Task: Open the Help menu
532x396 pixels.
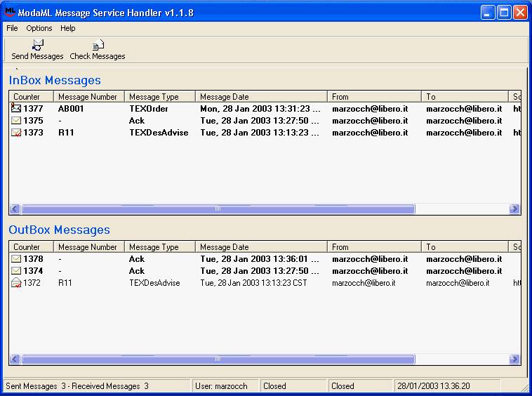Action: click(68, 28)
